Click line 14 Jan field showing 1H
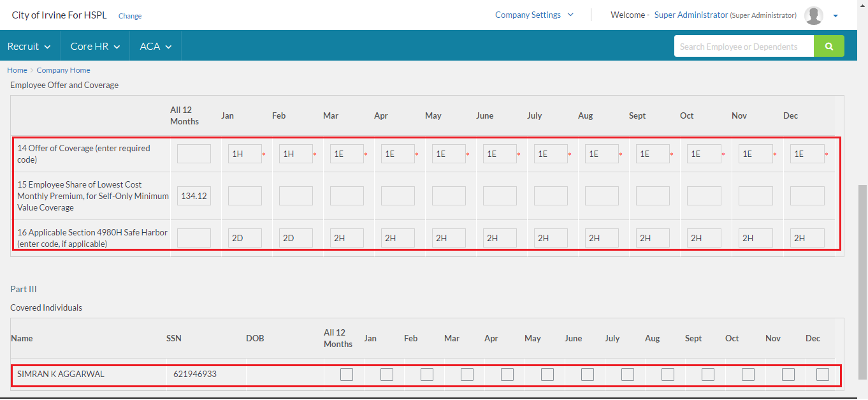868x400 pixels. (245, 154)
